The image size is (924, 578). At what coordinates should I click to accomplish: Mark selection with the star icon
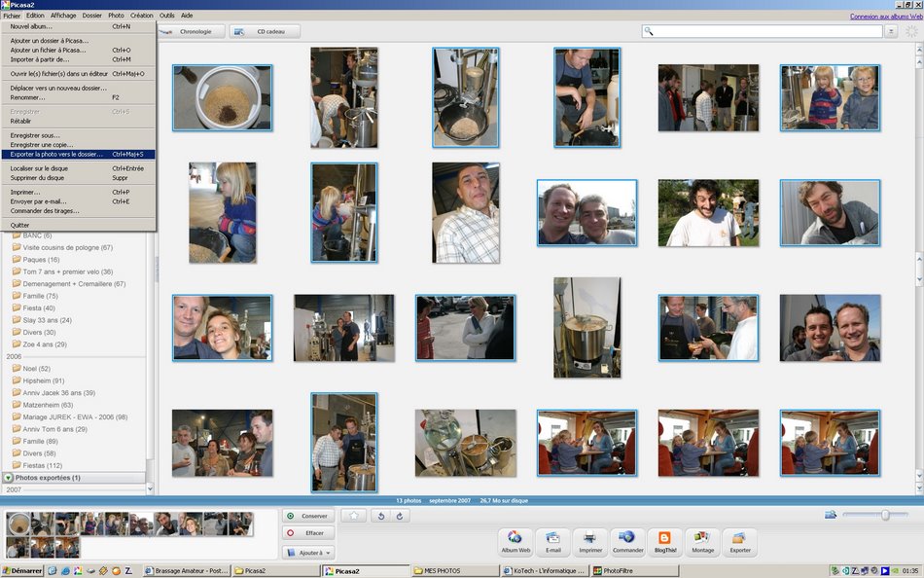354,516
